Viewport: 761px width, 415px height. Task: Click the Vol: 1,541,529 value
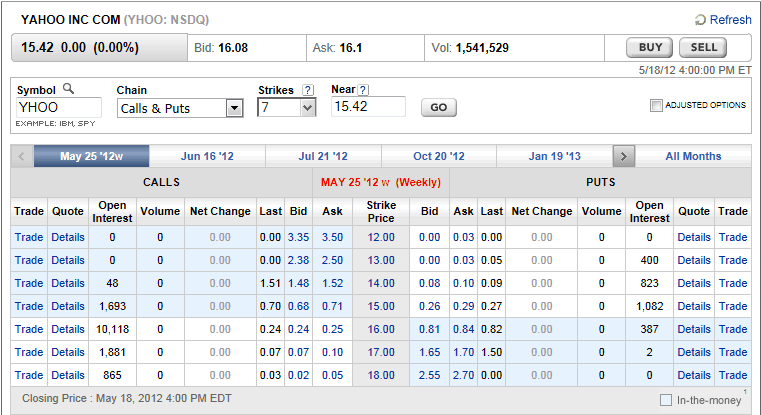pos(482,48)
